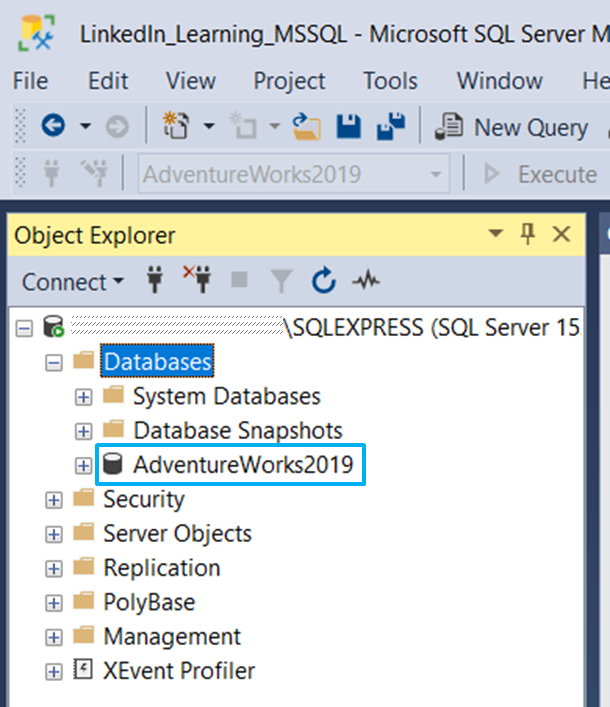The width and height of the screenshot is (610, 707).
Task: Open the File menu
Action: [30, 81]
